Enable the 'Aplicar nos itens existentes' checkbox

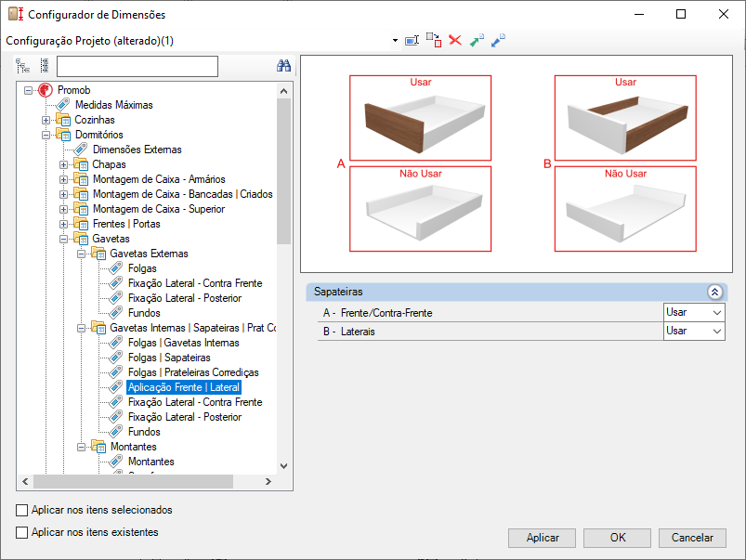click(x=22, y=532)
